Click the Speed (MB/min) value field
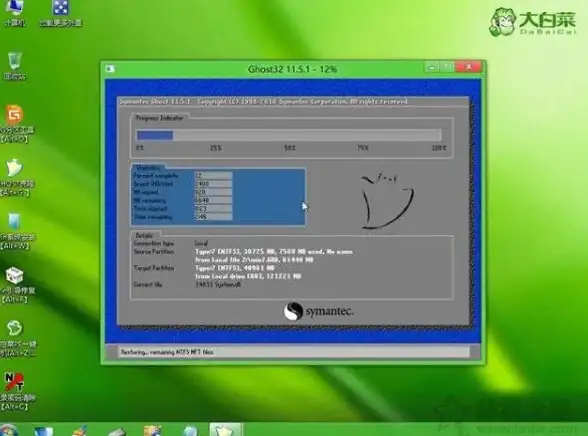The height and width of the screenshot is (436, 588). click(213, 184)
